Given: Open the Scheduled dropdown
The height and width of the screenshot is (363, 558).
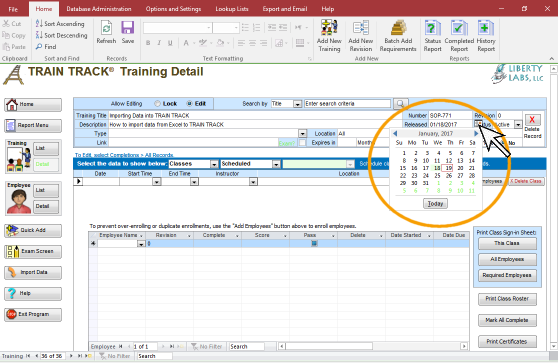Looking at the screenshot, I should pos(276,164).
